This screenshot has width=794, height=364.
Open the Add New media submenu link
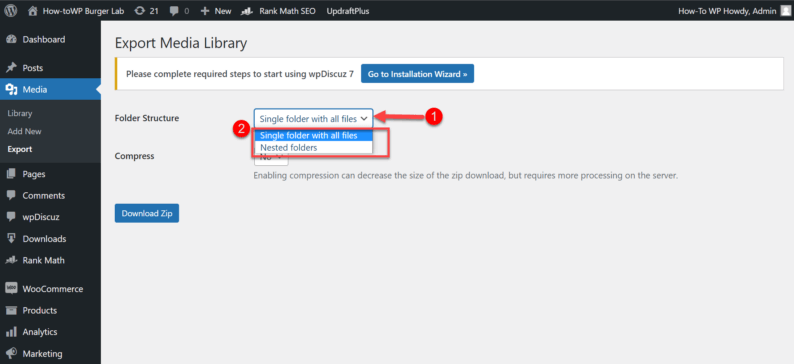click(24, 131)
